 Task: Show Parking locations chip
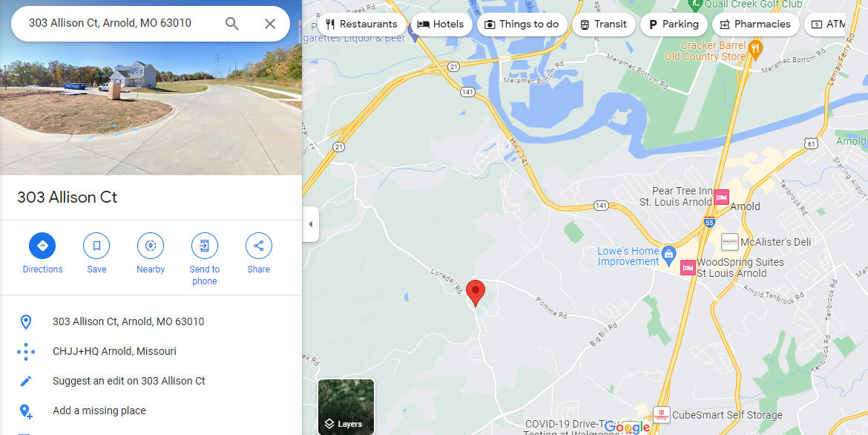674,24
